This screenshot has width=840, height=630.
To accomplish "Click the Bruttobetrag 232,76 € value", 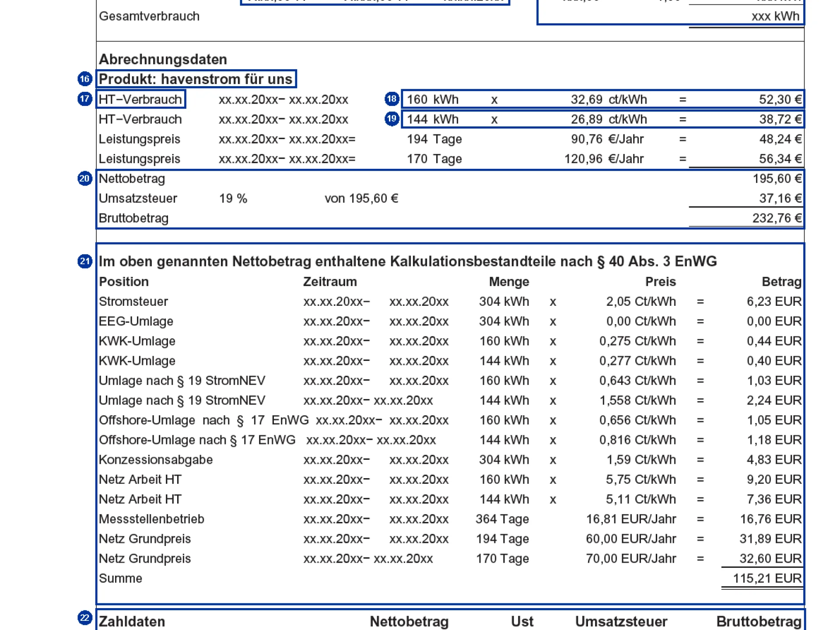I will [777, 218].
